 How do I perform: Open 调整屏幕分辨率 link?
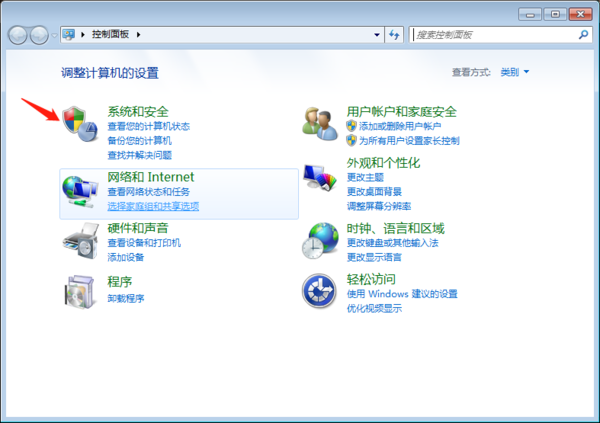pyautogui.click(x=379, y=206)
